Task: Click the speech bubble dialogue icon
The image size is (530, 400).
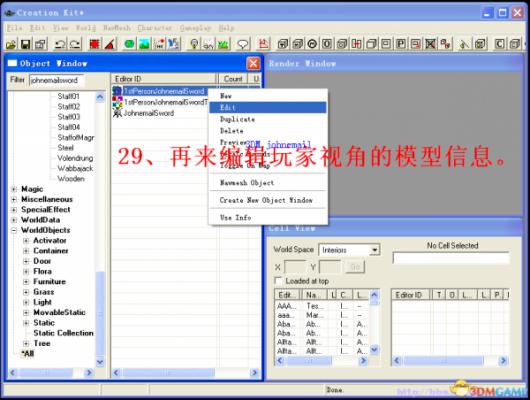Action: tap(243, 44)
